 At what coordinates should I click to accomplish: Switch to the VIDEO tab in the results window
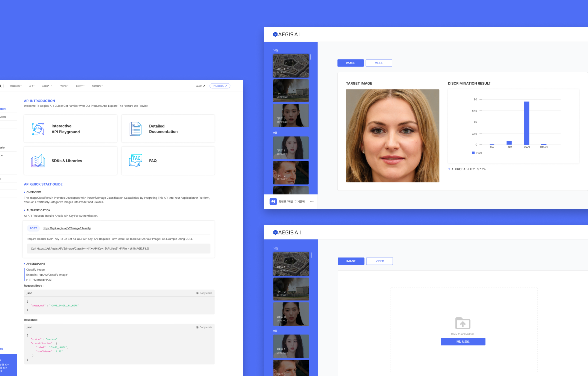tap(379, 63)
